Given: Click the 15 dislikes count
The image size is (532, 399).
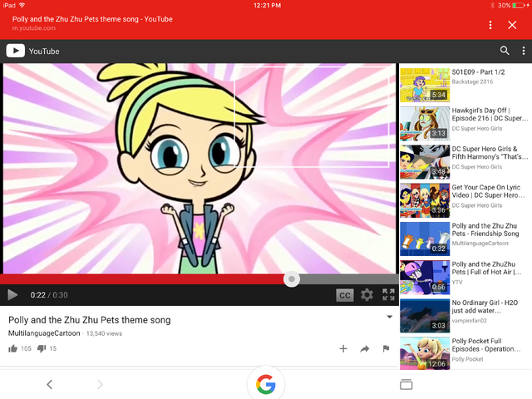Looking at the screenshot, I should [x=53, y=348].
